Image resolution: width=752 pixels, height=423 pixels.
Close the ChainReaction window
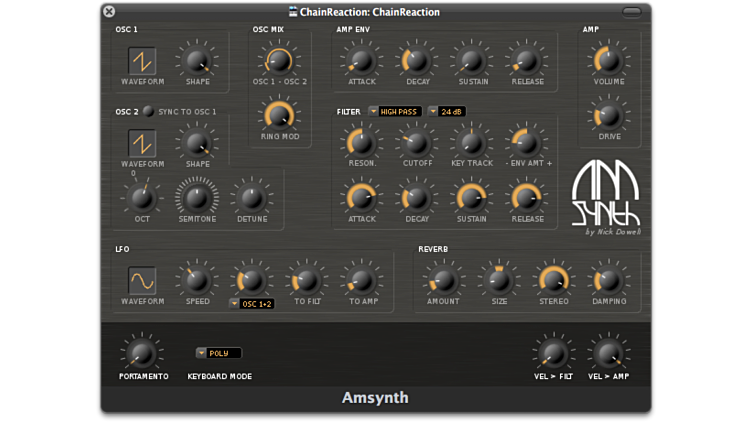coord(109,12)
